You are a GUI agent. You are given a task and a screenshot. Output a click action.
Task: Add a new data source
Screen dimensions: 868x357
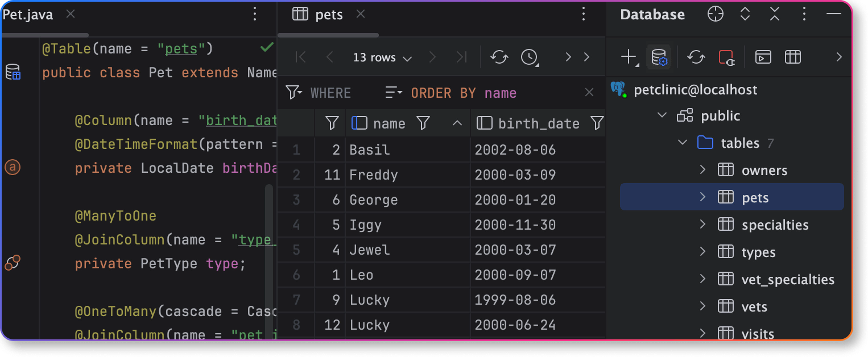coord(629,57)
